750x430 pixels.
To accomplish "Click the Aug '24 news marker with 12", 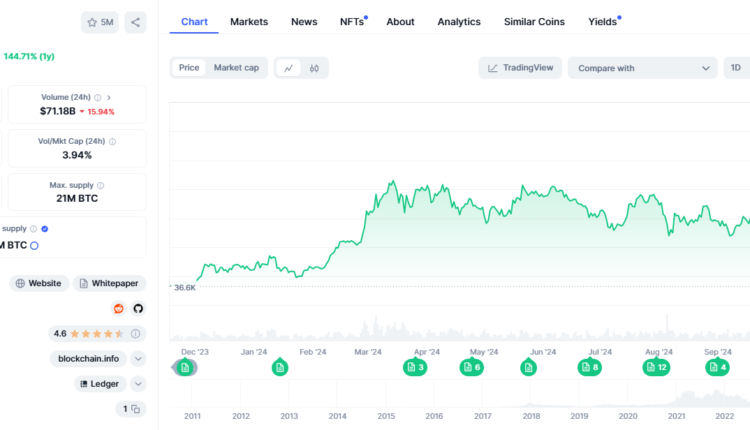I will [656, 367].
